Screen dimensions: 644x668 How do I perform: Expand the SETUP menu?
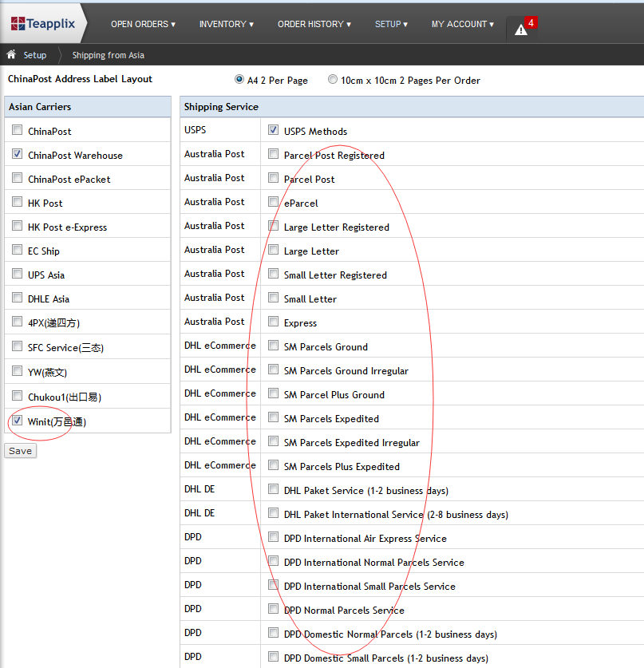pyautogui.click(x=391, y=24)
